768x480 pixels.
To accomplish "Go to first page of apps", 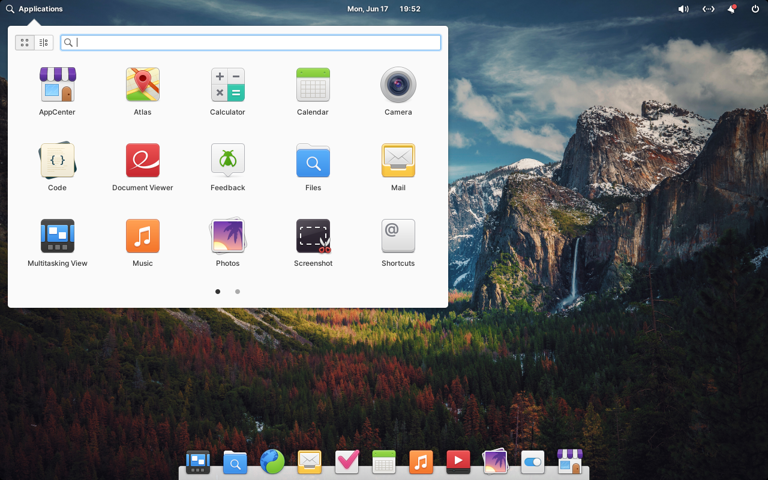I will (x=218, y=291).
